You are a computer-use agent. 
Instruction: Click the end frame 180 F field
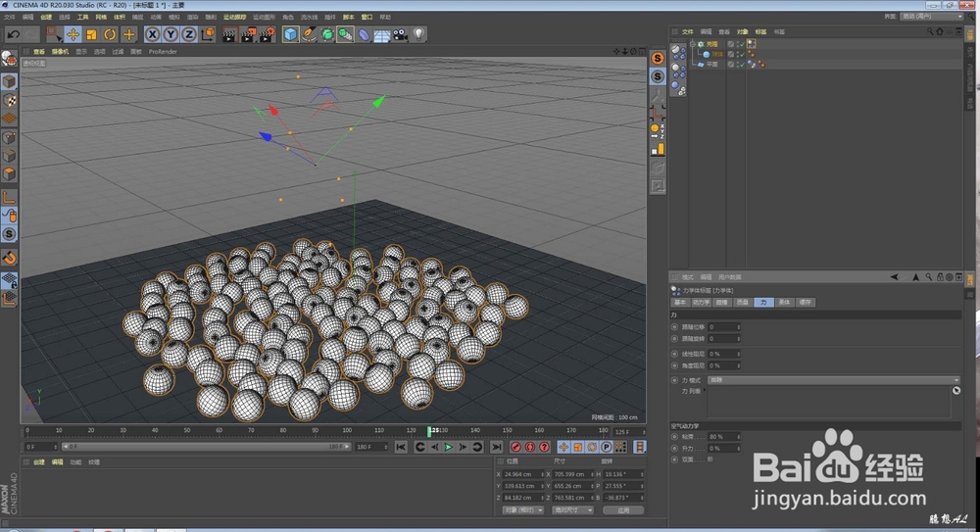pyautogui.click(x=371, y=447)
